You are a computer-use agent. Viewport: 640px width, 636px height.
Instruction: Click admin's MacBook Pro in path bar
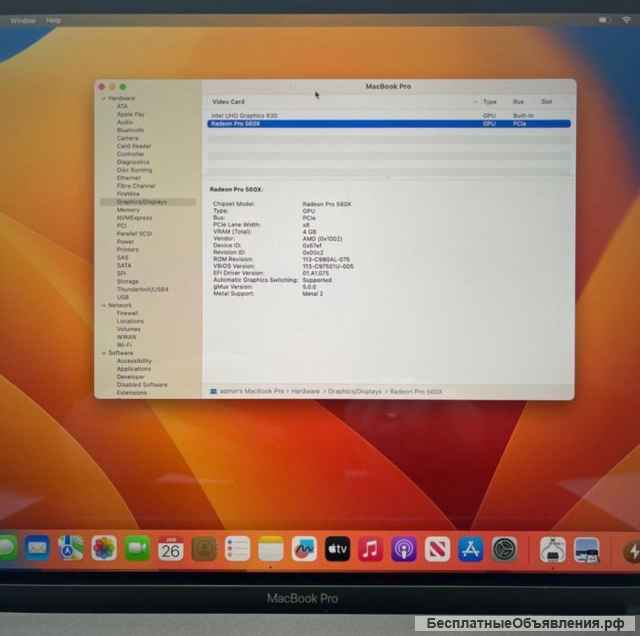click(x=252, y=391)
